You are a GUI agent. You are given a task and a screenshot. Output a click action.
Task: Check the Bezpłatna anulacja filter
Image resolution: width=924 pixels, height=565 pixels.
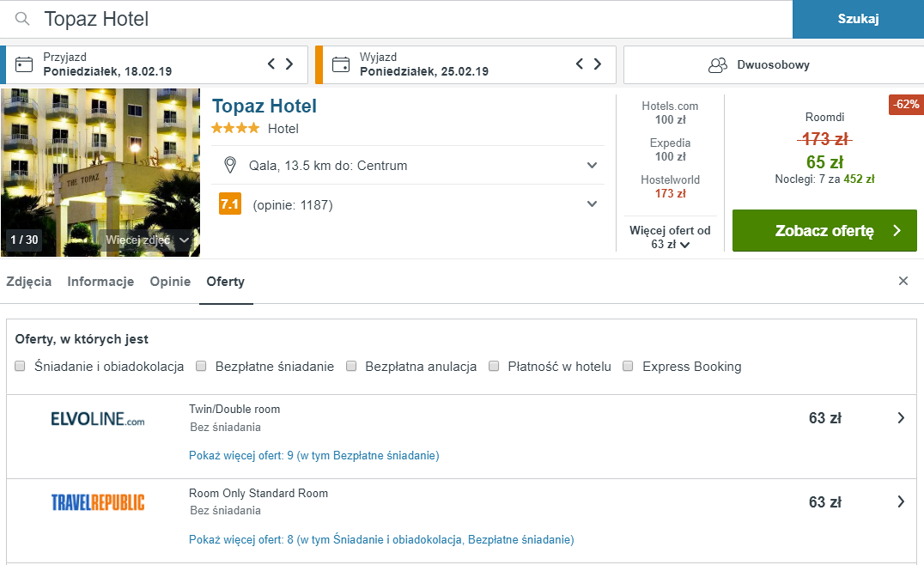coord(351,366)
